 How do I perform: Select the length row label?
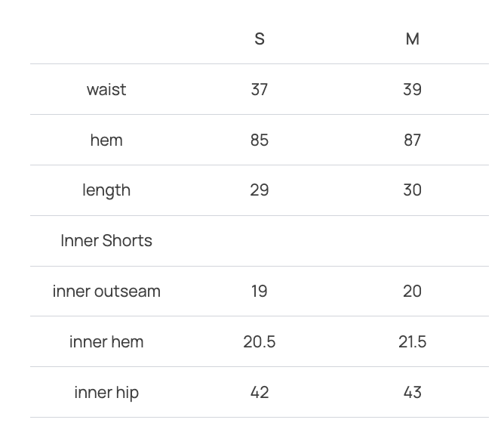(106, 190)
